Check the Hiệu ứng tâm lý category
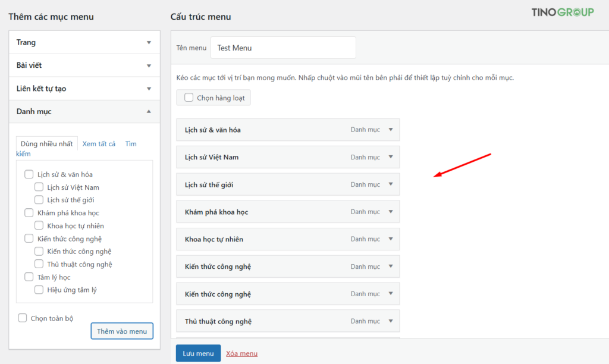The width and height of the screenshot is (609, 364). [x=39, y=290]
